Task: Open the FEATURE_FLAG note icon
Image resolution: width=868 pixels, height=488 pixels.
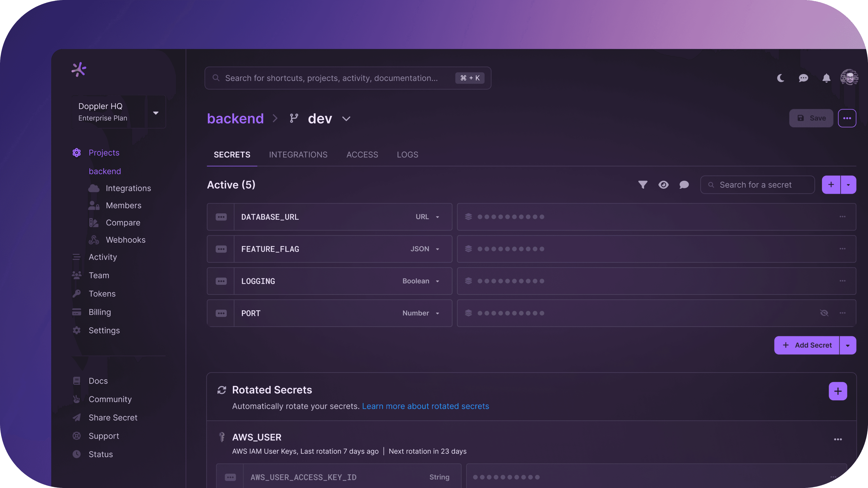Action: point(221,249)
